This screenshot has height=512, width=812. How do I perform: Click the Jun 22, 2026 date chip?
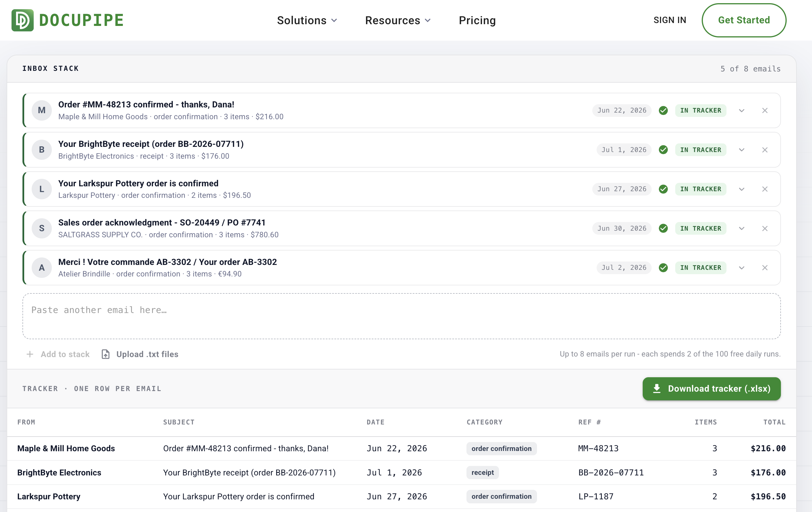622,111
